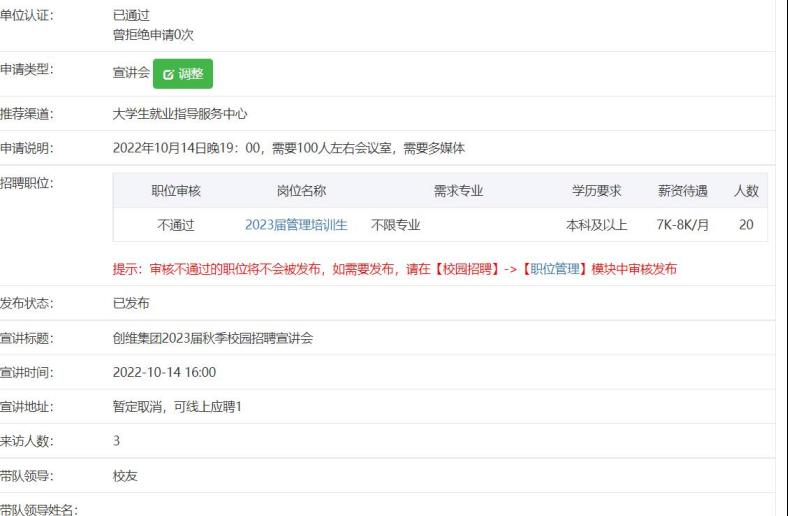Click the 申请说明 description text
Viewport: 788px width, 516px height.
(x=289, y=149)
